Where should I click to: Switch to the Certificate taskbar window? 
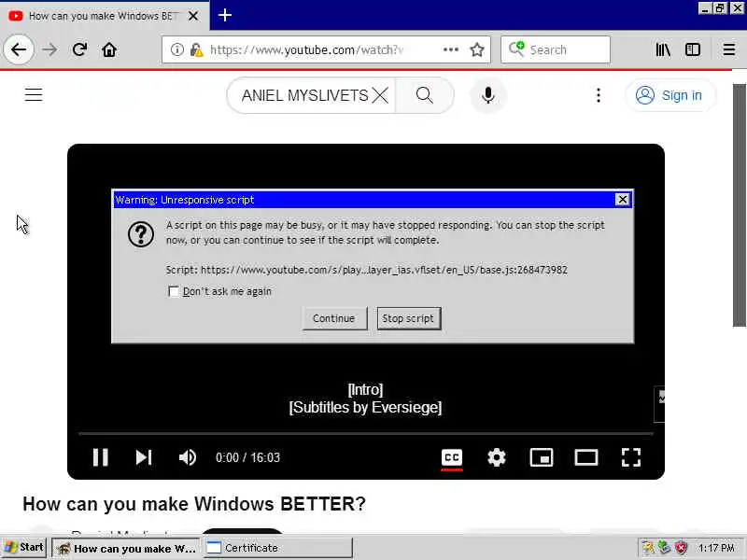(x=278, y=548)
